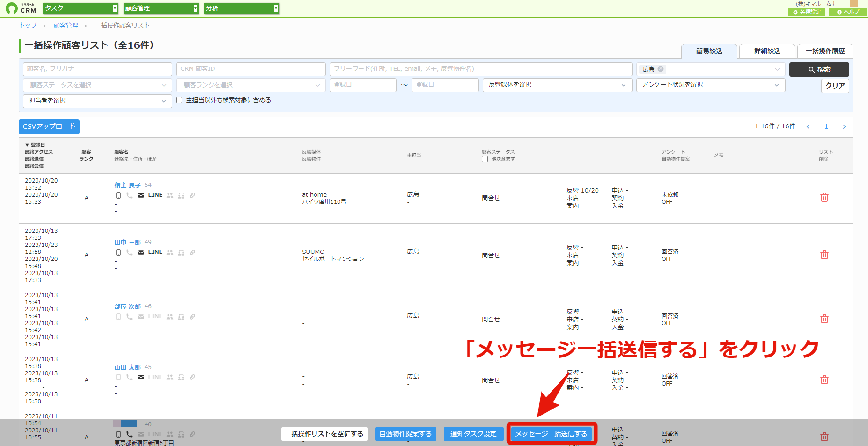The height and width of the screenshot is (446, 868).
Task: Click LINE icon in 借主 良子 row
Action: pos(155,195)
